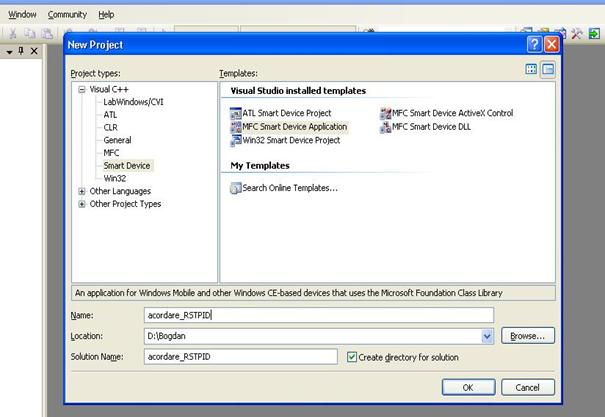The width and height of the screenshot is (605, 417).
Task: Toggle auto-hide pin on side panel
Action: pos(21,51)
